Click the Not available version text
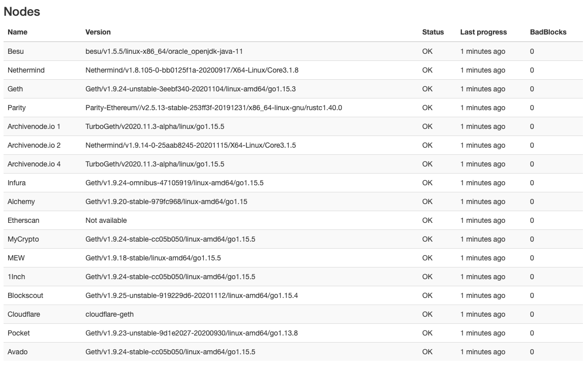 [106, 220]
